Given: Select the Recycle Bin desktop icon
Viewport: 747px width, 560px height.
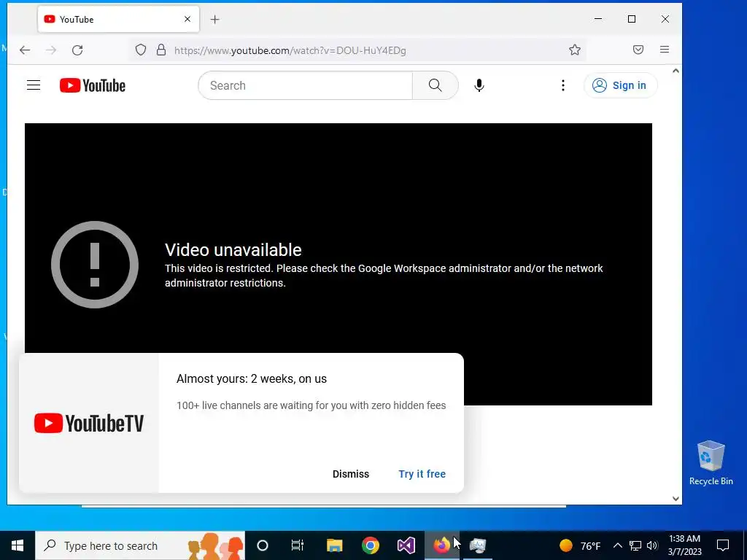Looking at the screenshot, I should coord(711,463).
